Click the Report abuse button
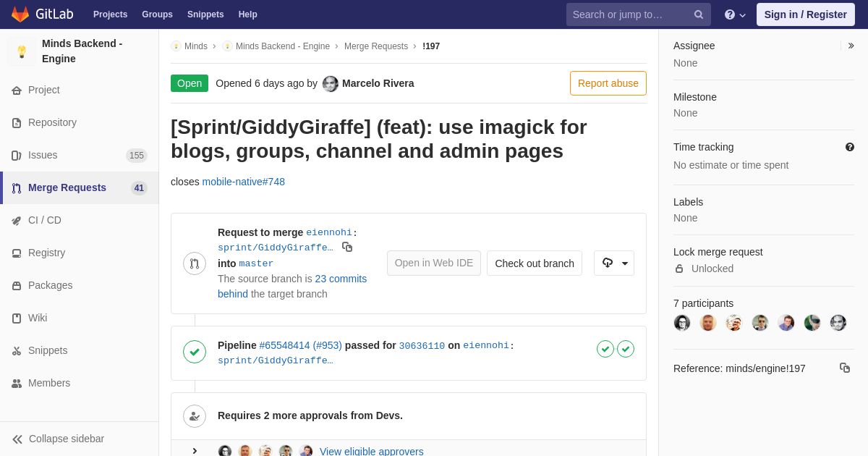The height and width of the screenshot is (456, 868). [x=608, y=83]
